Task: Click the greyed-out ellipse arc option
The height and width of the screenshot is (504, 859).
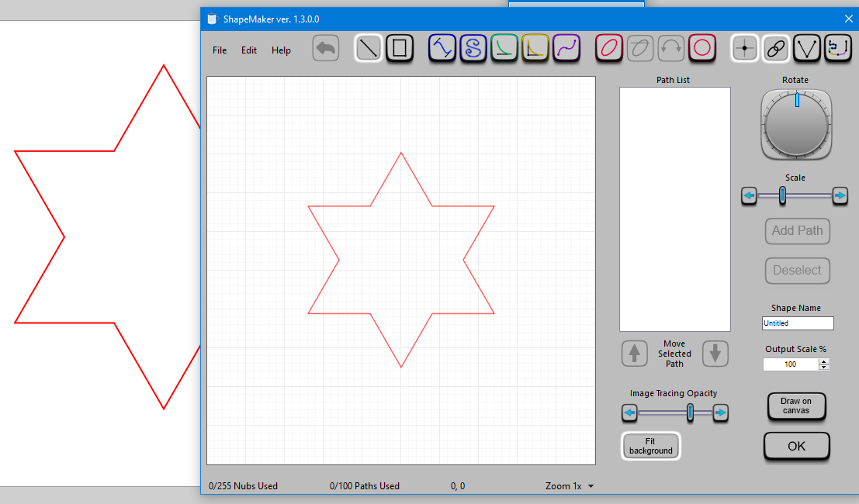Action: 640,48
